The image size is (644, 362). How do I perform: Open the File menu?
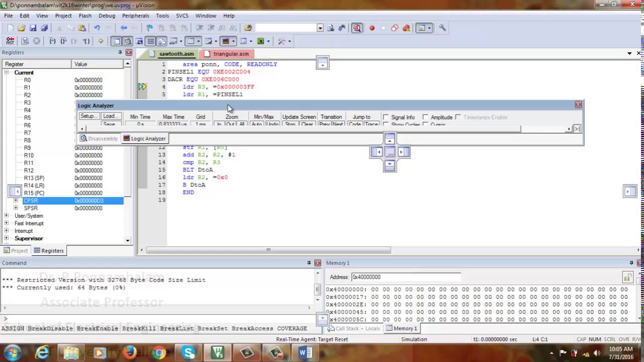[x=9, y=16]
